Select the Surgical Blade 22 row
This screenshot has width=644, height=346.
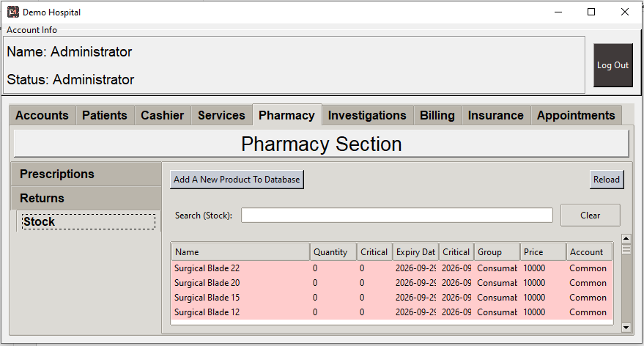[x=392, y=268]
